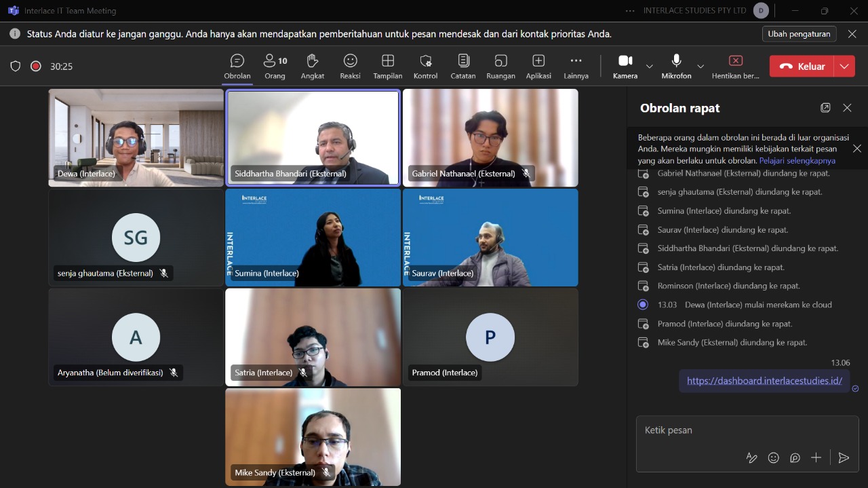Open the Kontrol toolbar item
This screenshot has width=868, height=488.
coord(425,67)
